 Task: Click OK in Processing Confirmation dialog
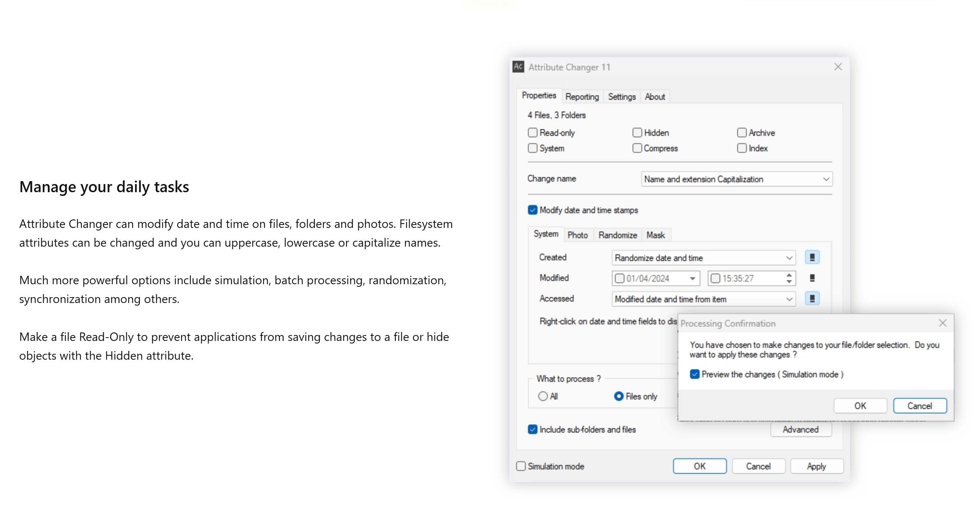860,406
